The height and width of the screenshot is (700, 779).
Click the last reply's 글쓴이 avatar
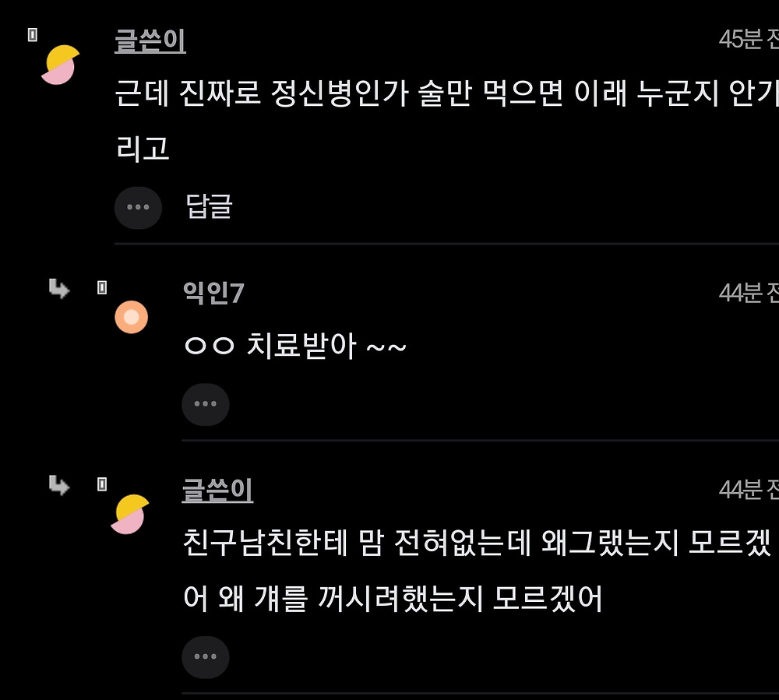129,514
